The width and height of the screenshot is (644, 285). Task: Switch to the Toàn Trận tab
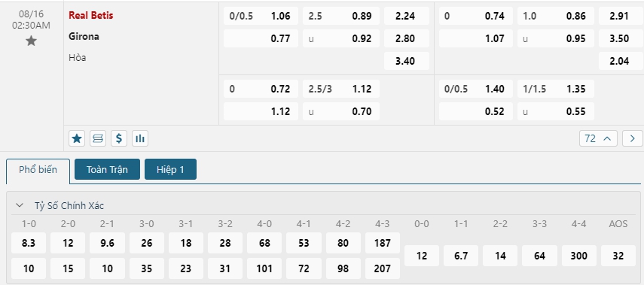(x=107, y=169)
